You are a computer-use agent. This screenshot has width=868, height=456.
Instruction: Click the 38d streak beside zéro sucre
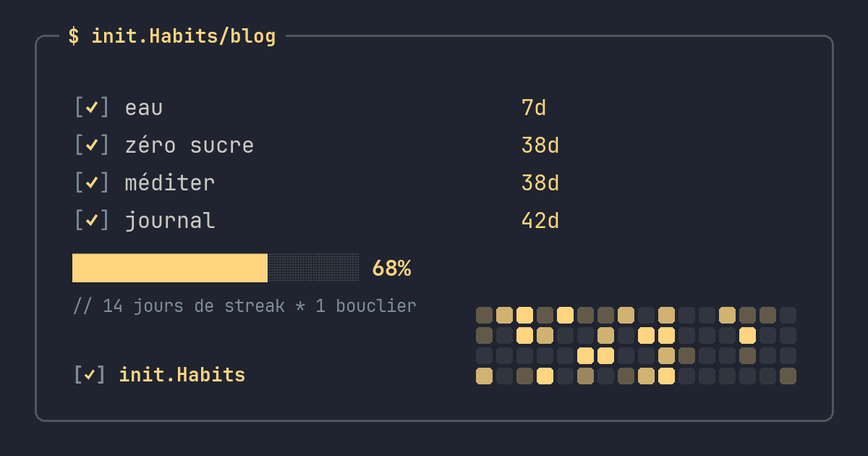click(540, 145)
